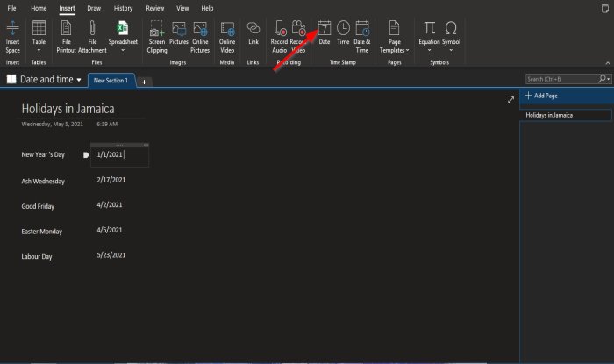Viewport: 614px width, 364px height.
Task: Click the note tag beside New Year's Day
Action: click(x=86, y=155)
